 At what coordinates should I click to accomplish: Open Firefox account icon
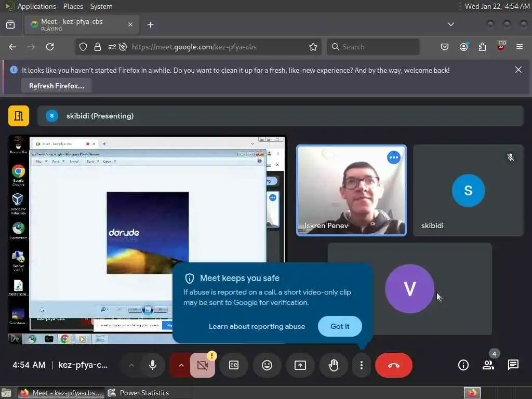(x=463, y=47)
